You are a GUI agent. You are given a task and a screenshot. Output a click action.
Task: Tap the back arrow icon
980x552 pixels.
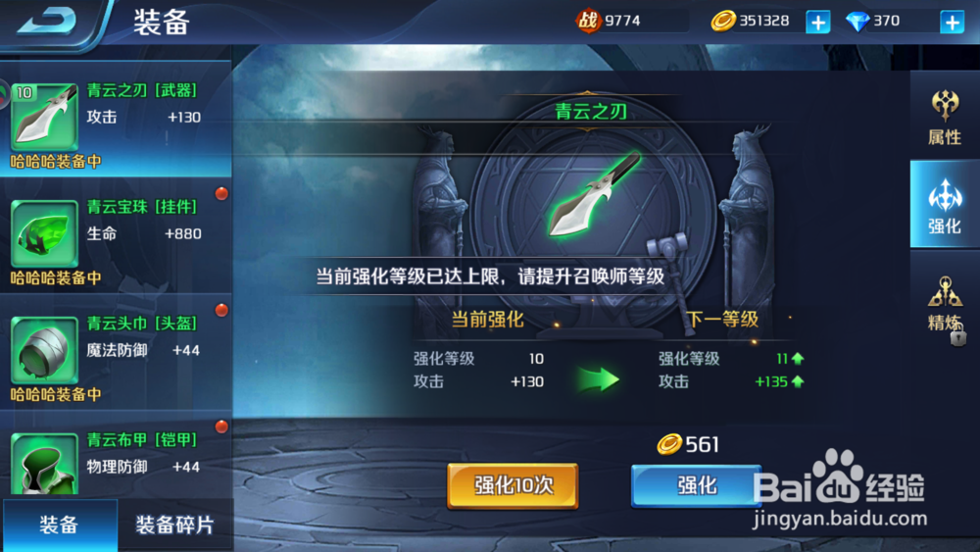pos(47,20)
